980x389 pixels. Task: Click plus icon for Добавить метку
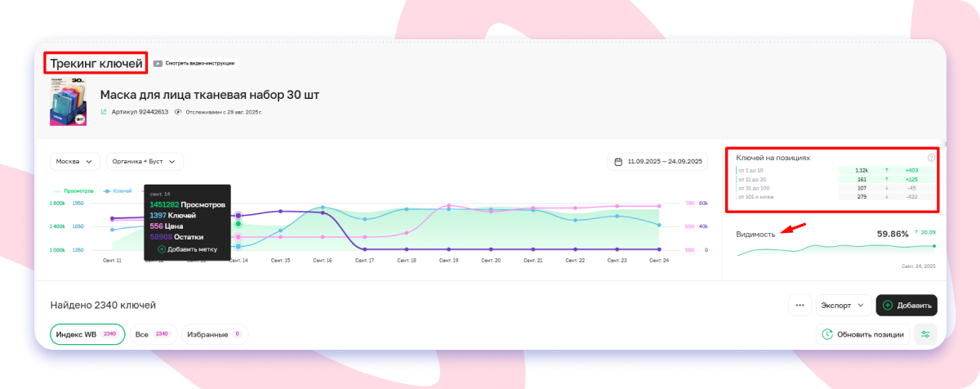[x=162, y=248]
